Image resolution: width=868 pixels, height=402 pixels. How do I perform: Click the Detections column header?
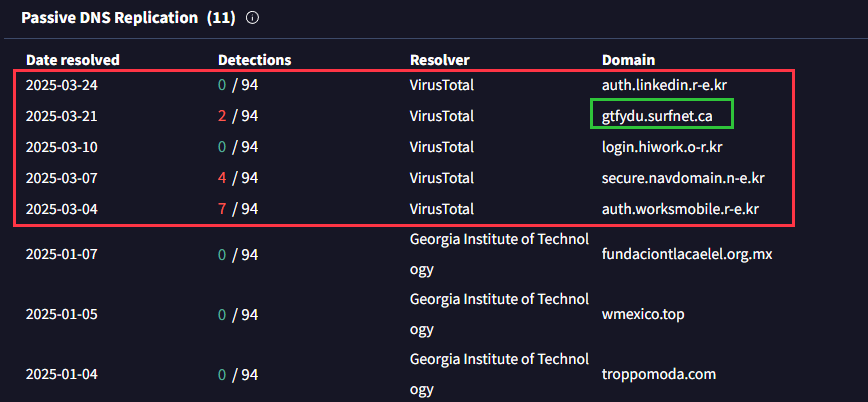255,60
